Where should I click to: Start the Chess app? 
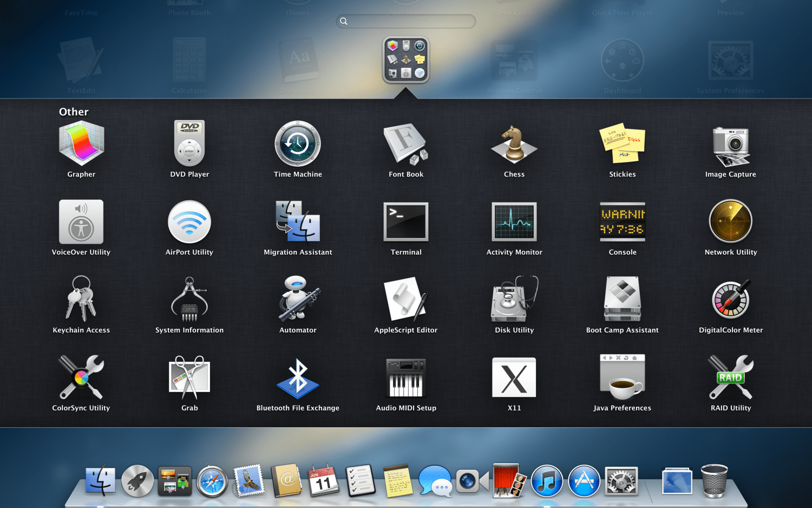(x=514, y=144)
